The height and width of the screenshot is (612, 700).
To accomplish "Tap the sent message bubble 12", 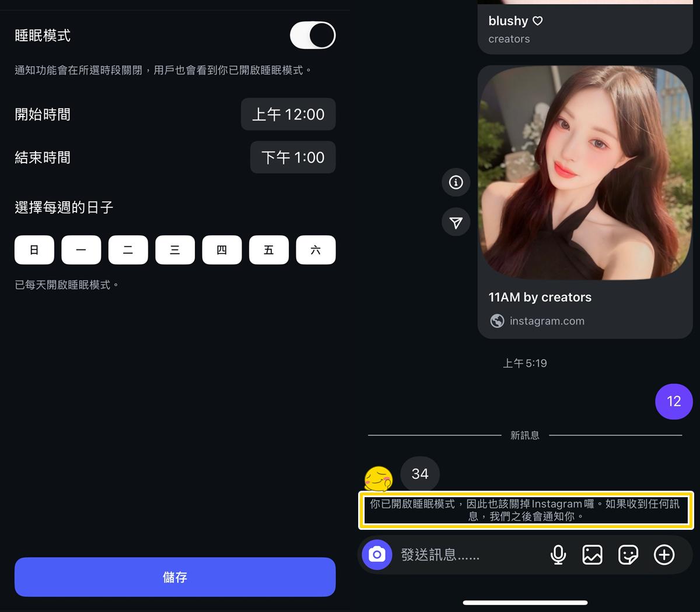I will point(674,402).
